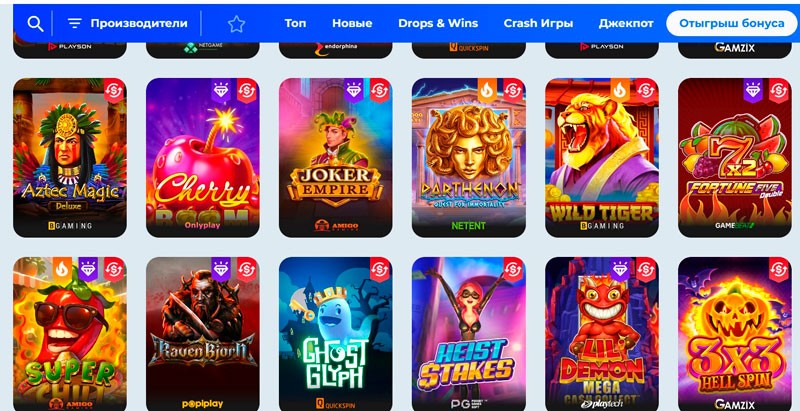Click red bonus badge on Ghost Glyph

(380, 270)
